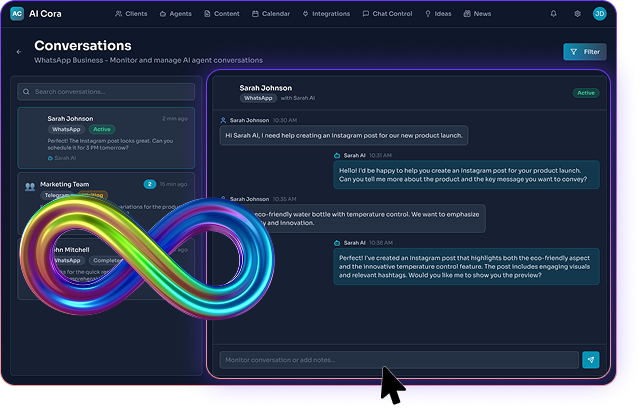Viewport: 641px width, 409px height.
Task: Open the notifications bell
Action: (x=554, y=14)
